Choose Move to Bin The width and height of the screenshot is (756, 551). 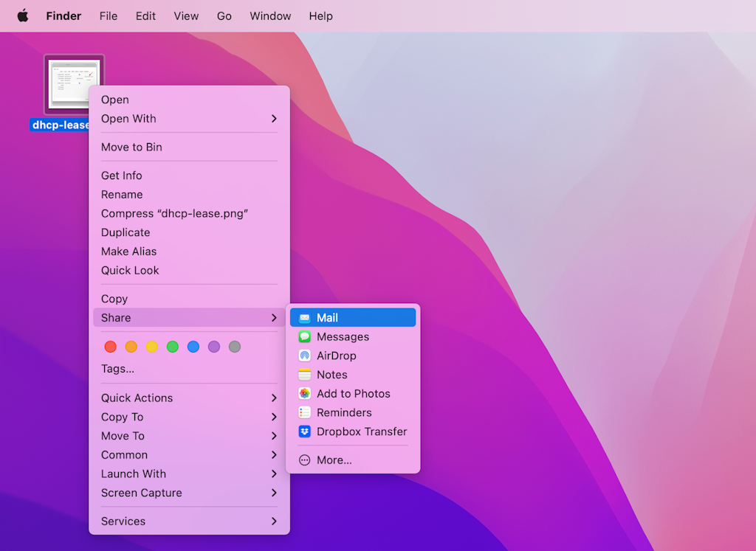click(131, 148)
